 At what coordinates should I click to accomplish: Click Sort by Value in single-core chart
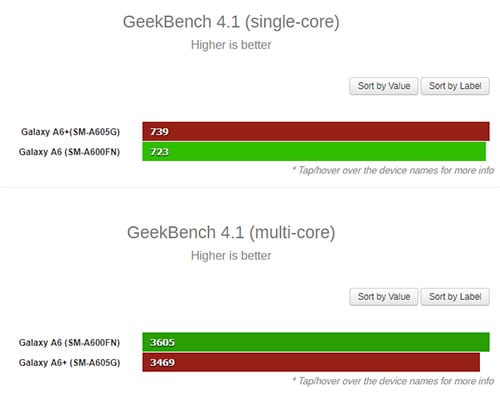(384, 86)
